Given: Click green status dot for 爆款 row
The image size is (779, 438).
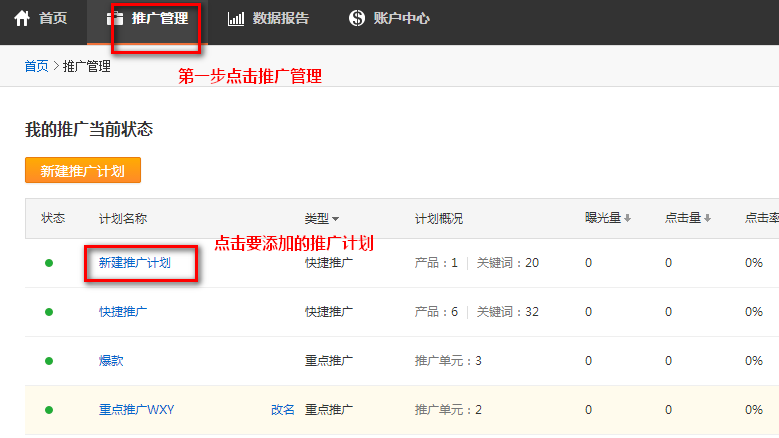Looking at the screenshot, I should [48, 360].
